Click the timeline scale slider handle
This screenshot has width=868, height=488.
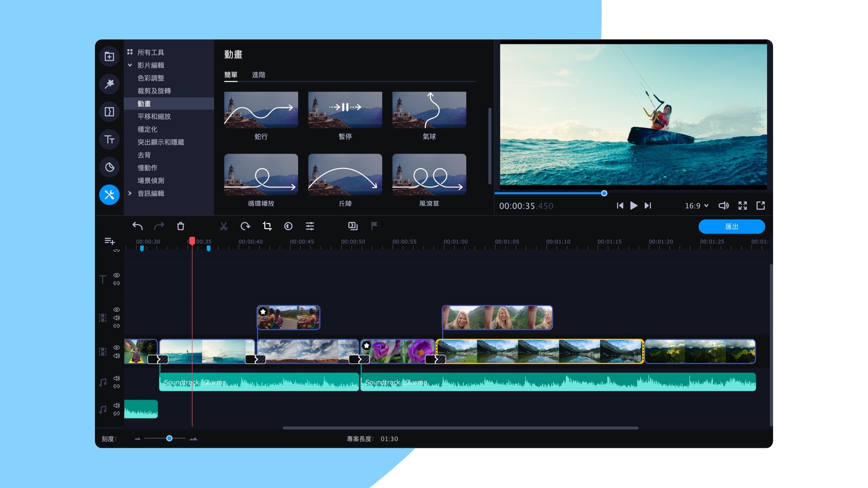[169, 439]
